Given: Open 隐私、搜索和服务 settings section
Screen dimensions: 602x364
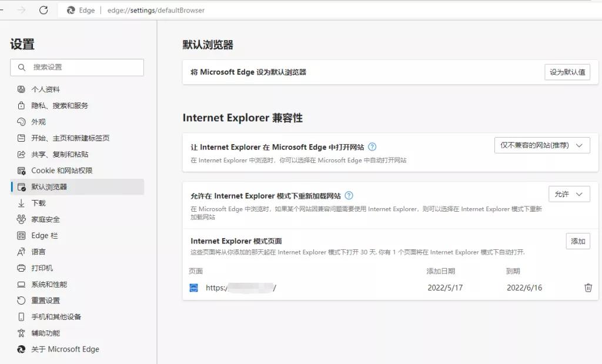Looking at the screenshot, I should tap(77, 106).
